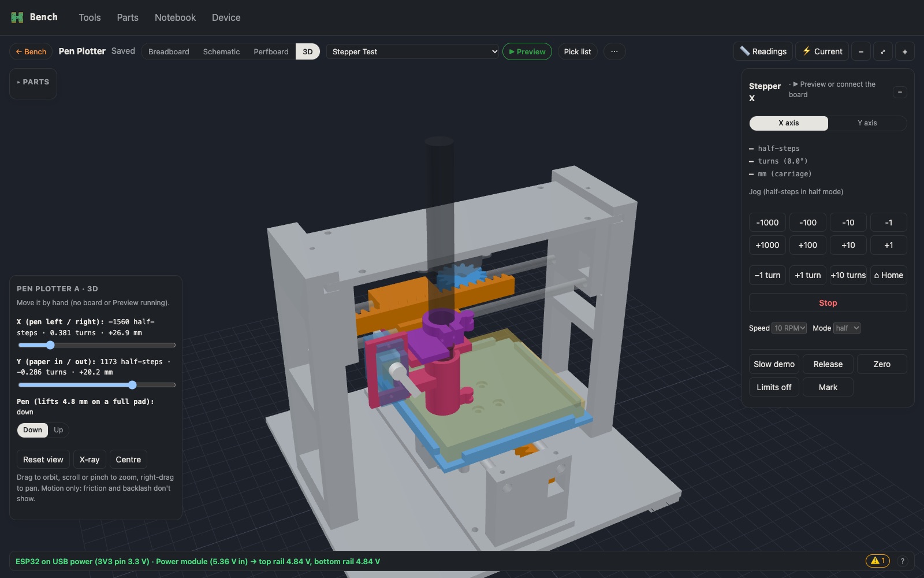Click the red Stop button
This screenshot has width=924, height=578.
[x=828, y=303]
